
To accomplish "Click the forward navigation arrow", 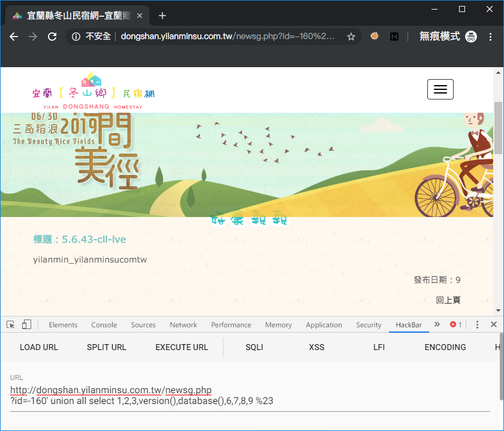I will pos(33,37).
